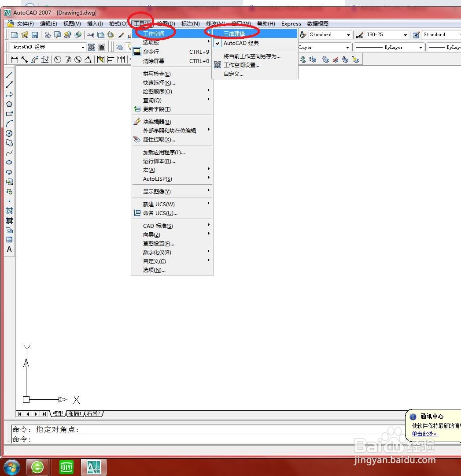Viewport: 461px width, 476px height.
Task: Expand the AutoLISP(S) submenu
Action: 172,179
